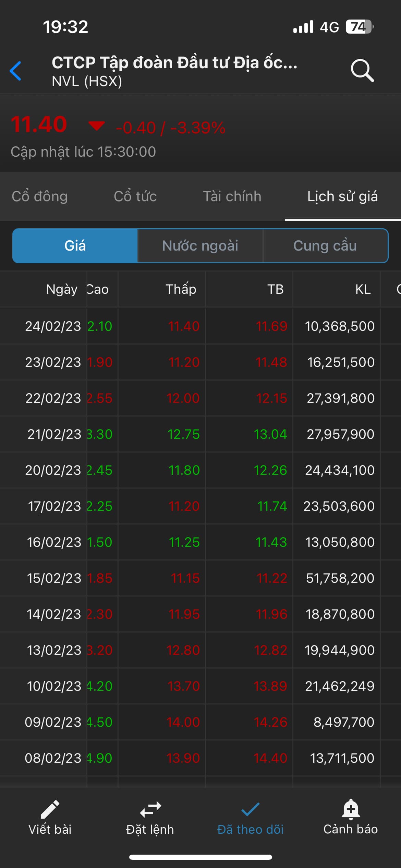Tap the battery status indicator

click(x=359, y=27)
